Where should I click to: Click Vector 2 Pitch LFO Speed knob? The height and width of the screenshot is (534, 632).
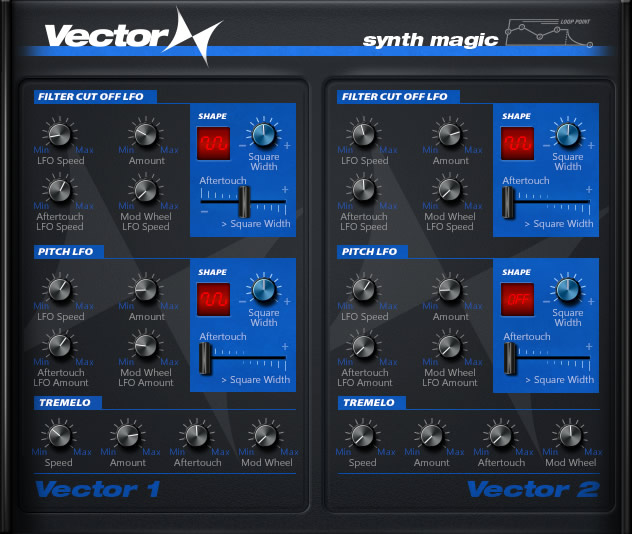364,290
